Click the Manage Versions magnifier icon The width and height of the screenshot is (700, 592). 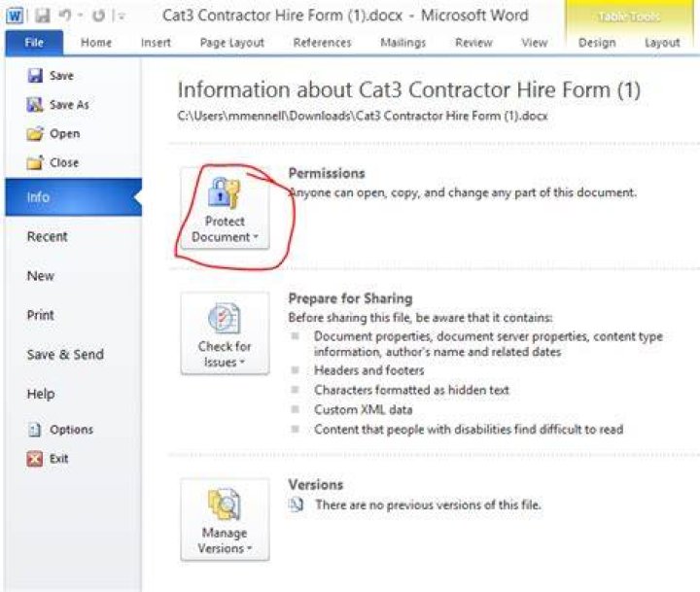pyautogui.click(x=225, y=505)
